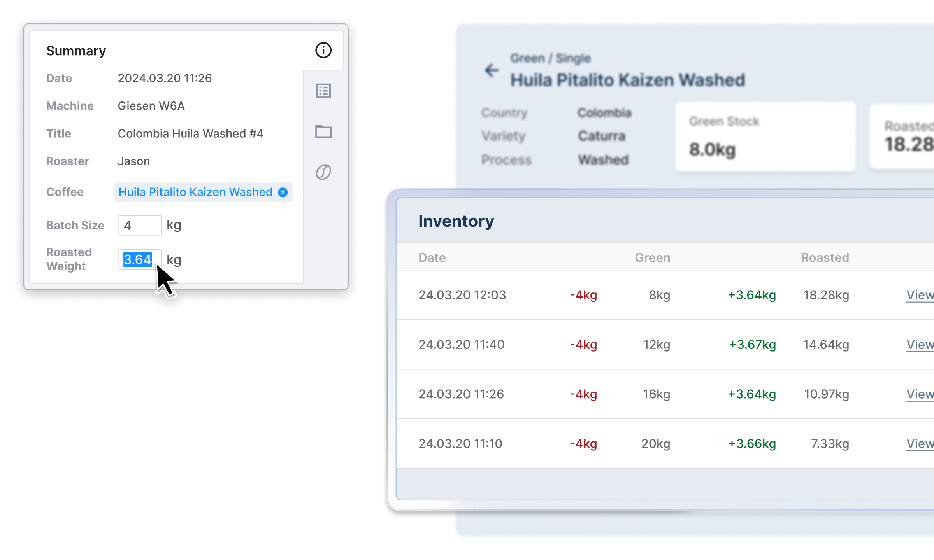Click the Roasted column header
Image resolution: width=934 pixels, height=560 pixels.
tap(825, 257)
